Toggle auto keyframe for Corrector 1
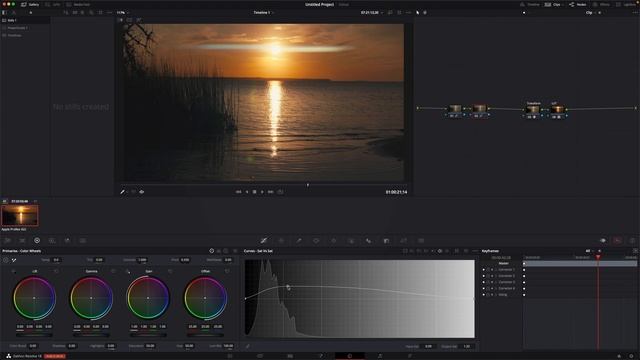Screen dimensions: 640x360 click(492, 270)
